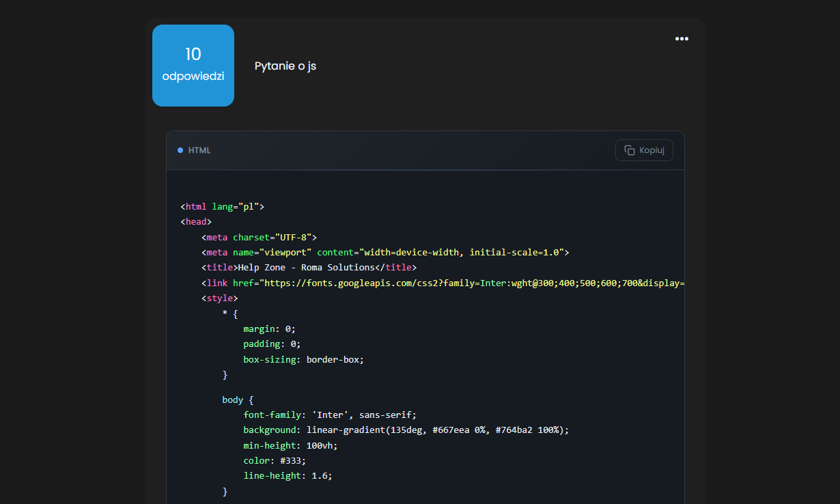The height and width of the screenshot is (504, 840).
Task: Click the body selector line in CSS
Action: coord(238,400)
